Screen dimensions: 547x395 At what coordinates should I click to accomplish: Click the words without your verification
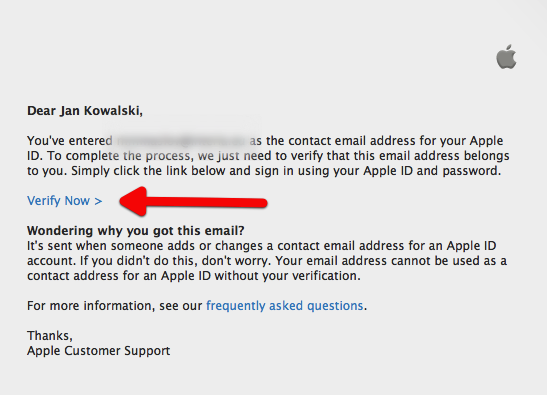point(287,276)
